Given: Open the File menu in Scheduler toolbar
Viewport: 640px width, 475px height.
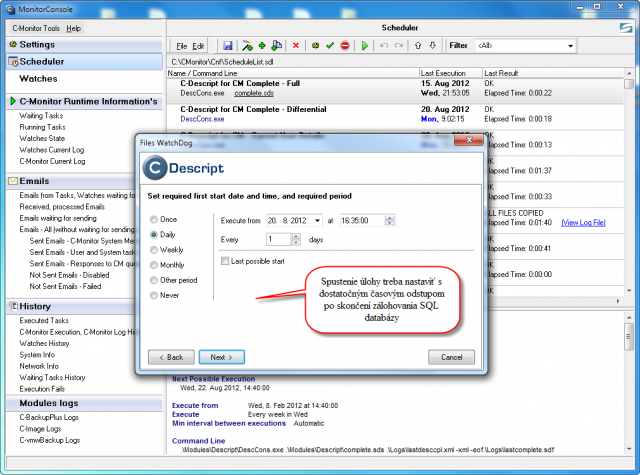Looking at the screenshot, I should tap(182, 46).
